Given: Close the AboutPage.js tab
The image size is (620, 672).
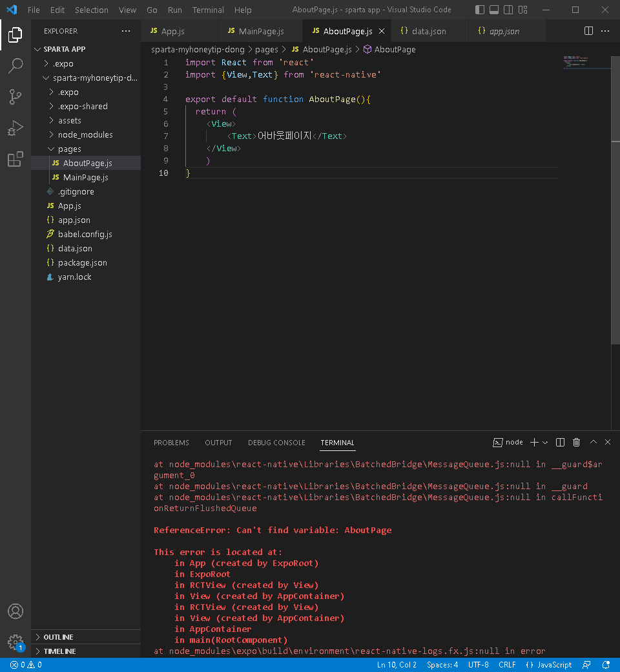Looking at the screenshot, I should click(381, 31).
